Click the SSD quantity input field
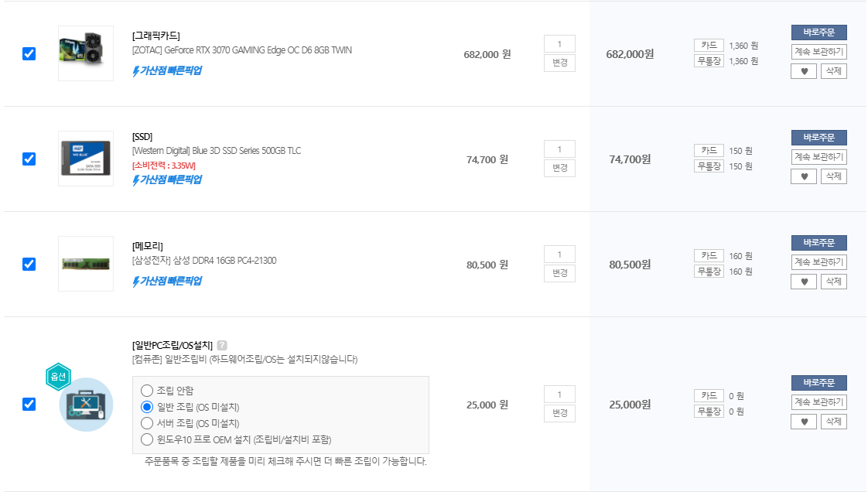The image size is (868, 492). 559,149
